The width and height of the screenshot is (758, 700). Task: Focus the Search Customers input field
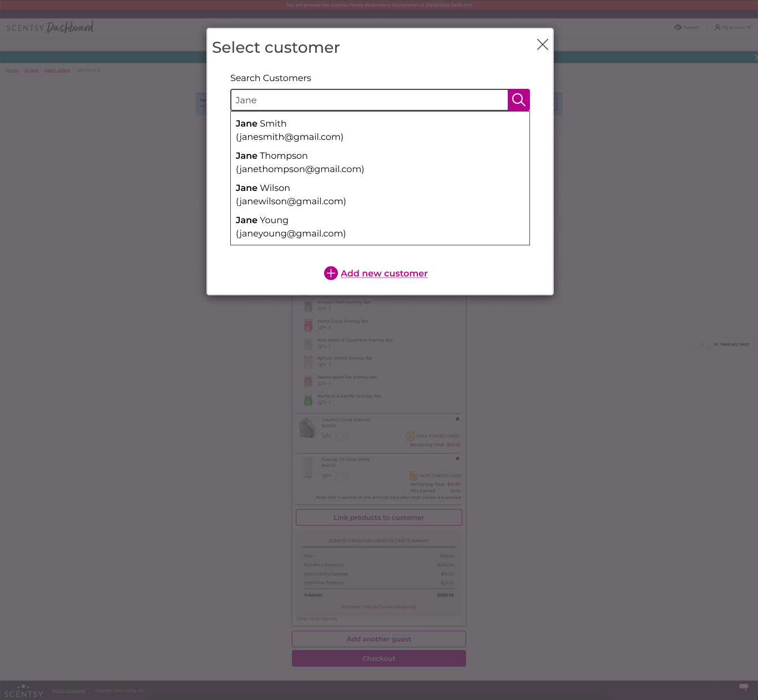click(369, 100)
